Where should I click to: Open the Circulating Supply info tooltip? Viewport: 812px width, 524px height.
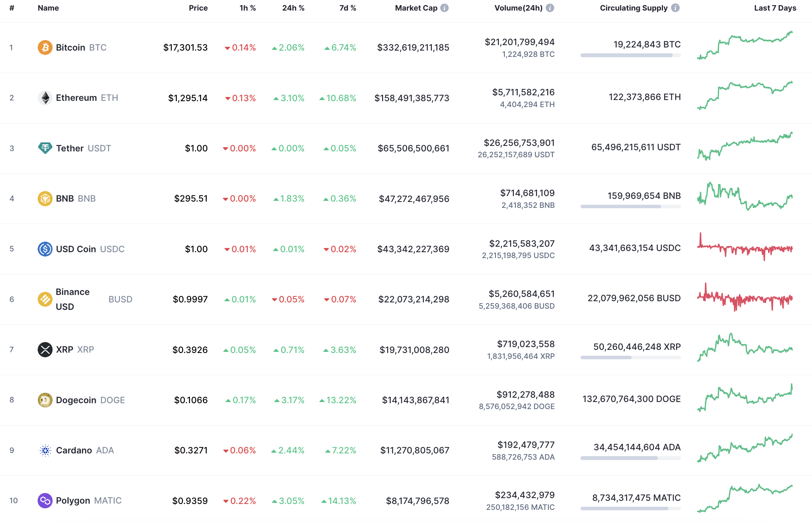coord(676,7)
